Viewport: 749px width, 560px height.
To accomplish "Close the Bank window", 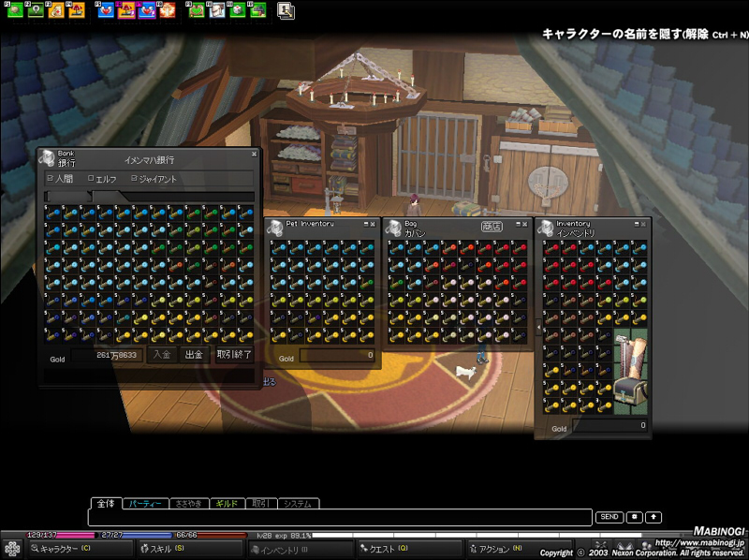I will (254, 154).
